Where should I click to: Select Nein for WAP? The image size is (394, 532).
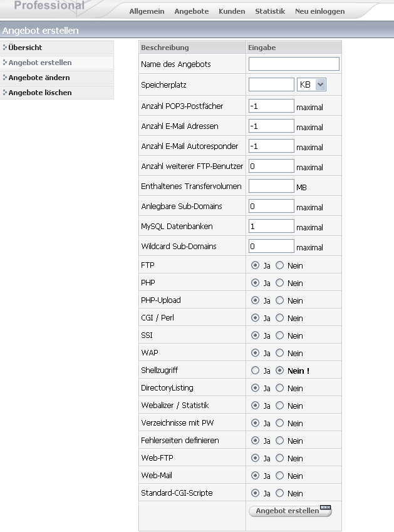click(279, 353)
